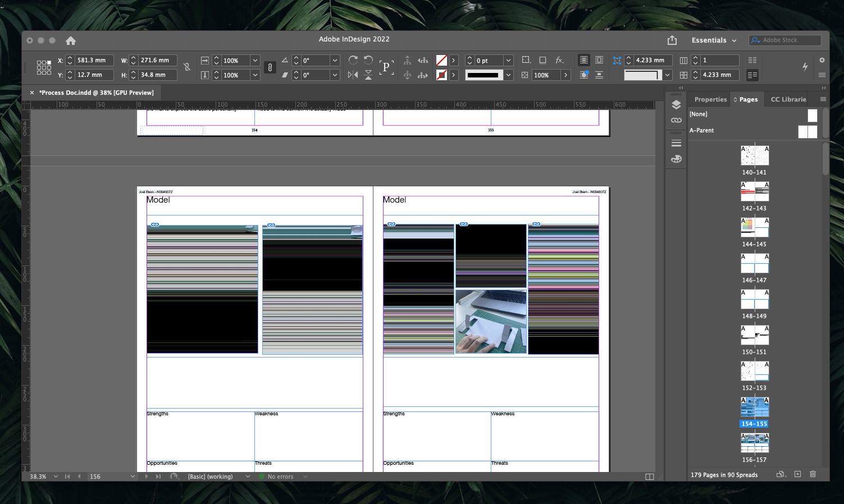Open the Links panel icon

click(x=676, y=120)
